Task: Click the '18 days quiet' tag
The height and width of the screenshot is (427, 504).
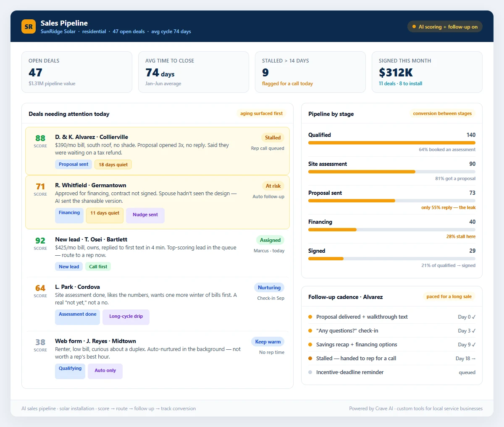Action: coord(113,165)
